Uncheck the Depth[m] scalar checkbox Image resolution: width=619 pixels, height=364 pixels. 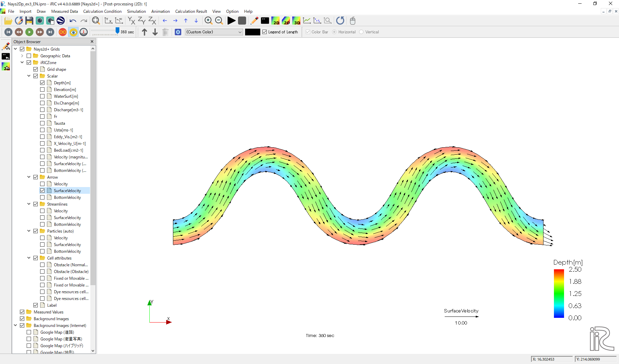pyautogui.click(x=42, y=83)
